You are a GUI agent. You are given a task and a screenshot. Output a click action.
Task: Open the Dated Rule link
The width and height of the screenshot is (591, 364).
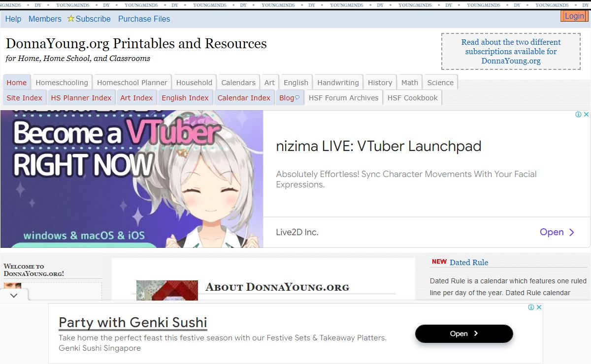(x=469, y=262)
